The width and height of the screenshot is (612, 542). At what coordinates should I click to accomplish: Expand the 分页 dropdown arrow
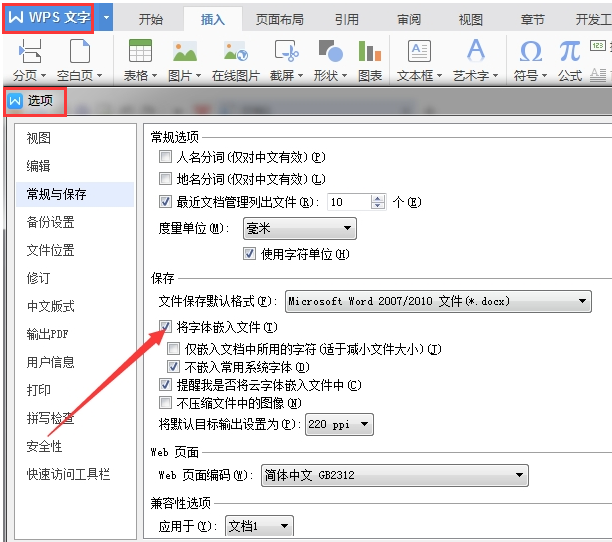[43, 75]
